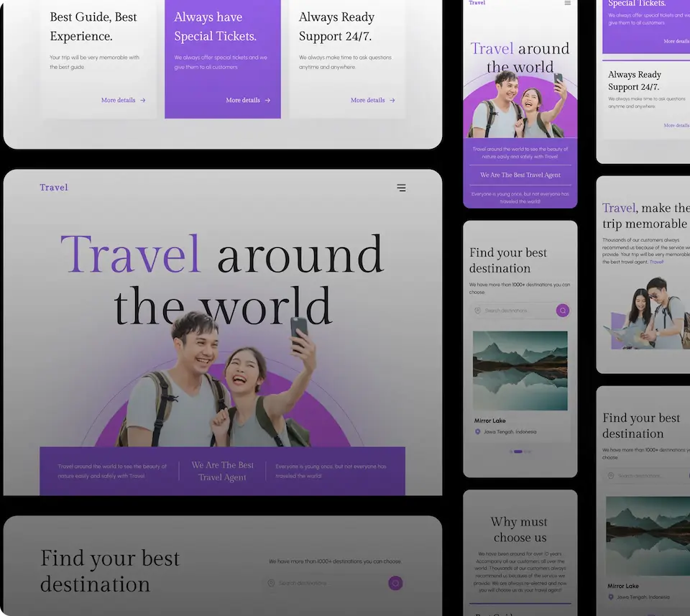Click 'Find your best destination' heading in mobile card
This screenshot has width=690, height=616.
point(508,260)
